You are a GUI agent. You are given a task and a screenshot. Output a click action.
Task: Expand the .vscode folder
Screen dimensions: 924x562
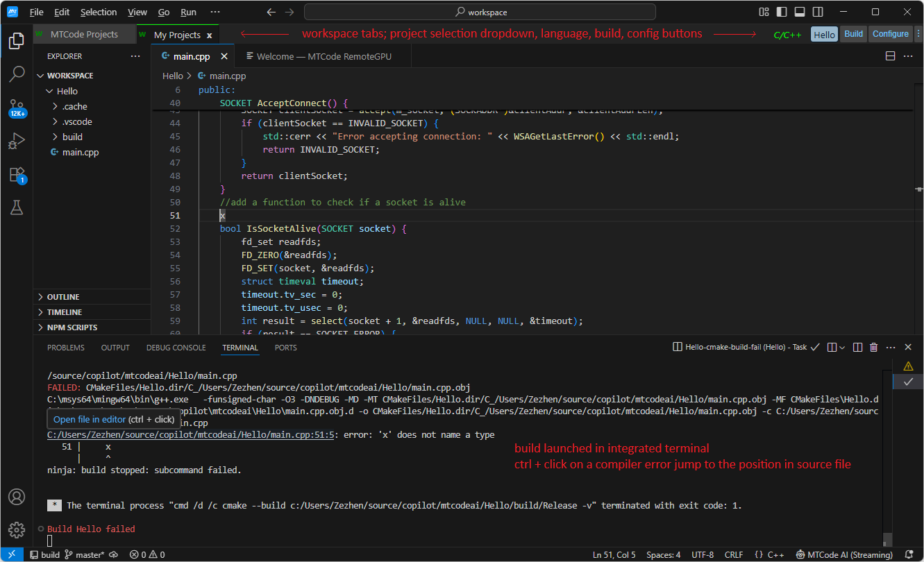pyautogui.click(x=92, y=121)
